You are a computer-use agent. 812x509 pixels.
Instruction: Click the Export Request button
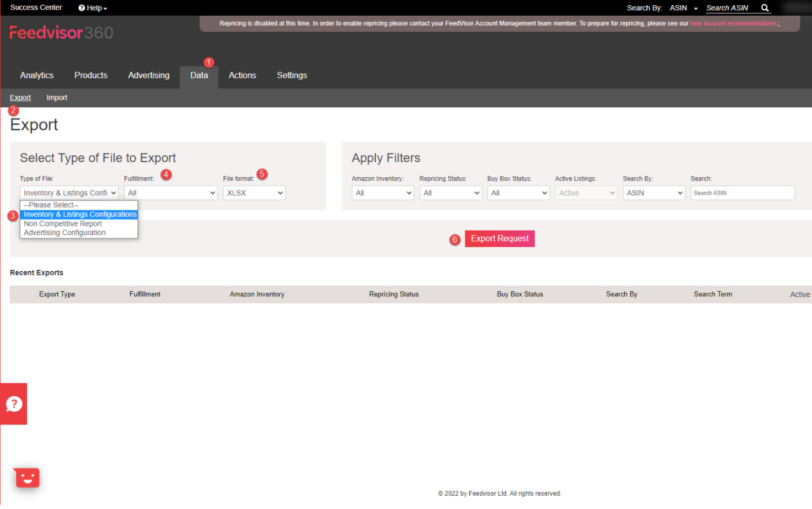point(500,239)
